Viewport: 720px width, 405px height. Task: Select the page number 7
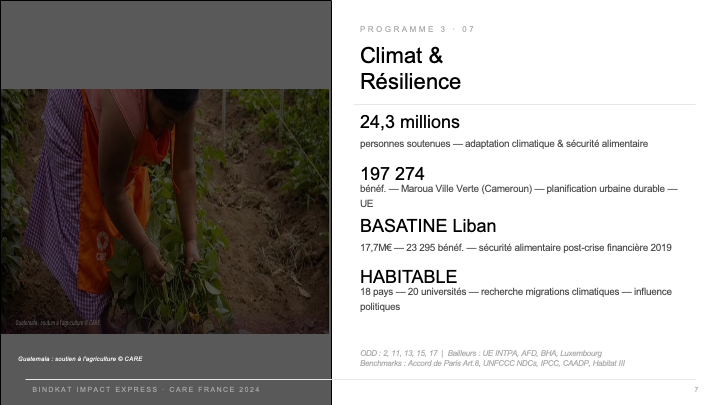pos(696,389)
